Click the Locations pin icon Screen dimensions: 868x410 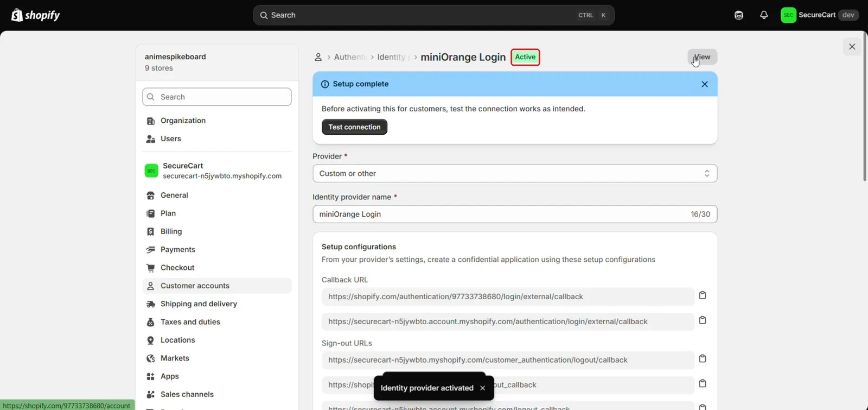pos(151,340)
